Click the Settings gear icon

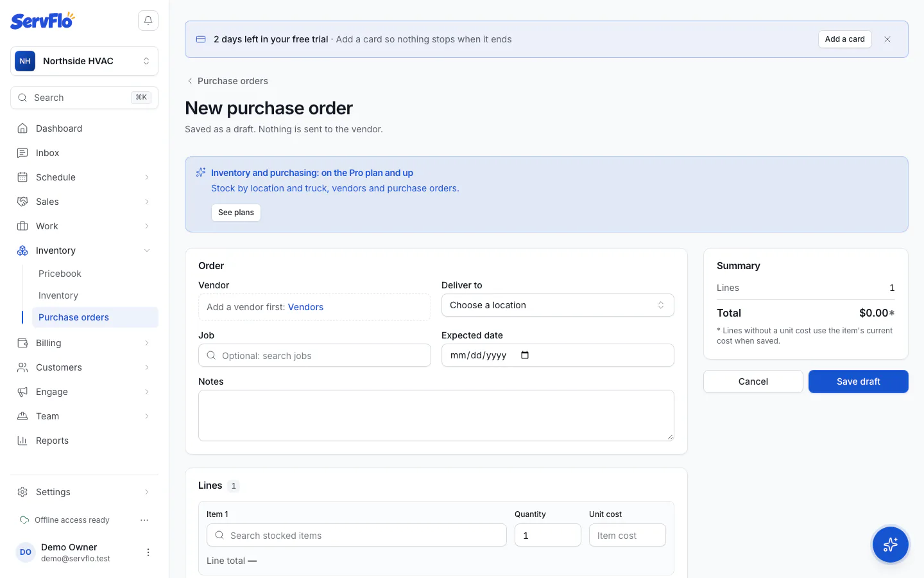[22, 492]
